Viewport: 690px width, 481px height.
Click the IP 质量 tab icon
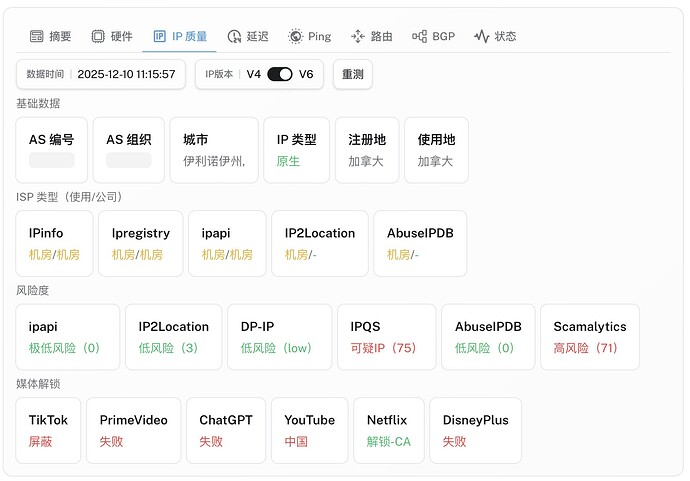pyautogui.click(x=159, y=36)
